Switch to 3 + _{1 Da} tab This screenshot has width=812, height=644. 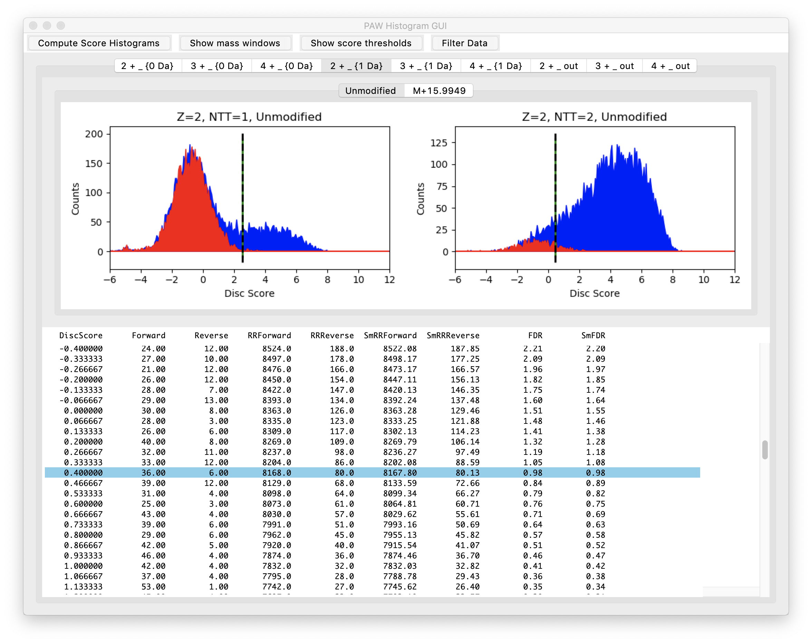pos(426,66)
